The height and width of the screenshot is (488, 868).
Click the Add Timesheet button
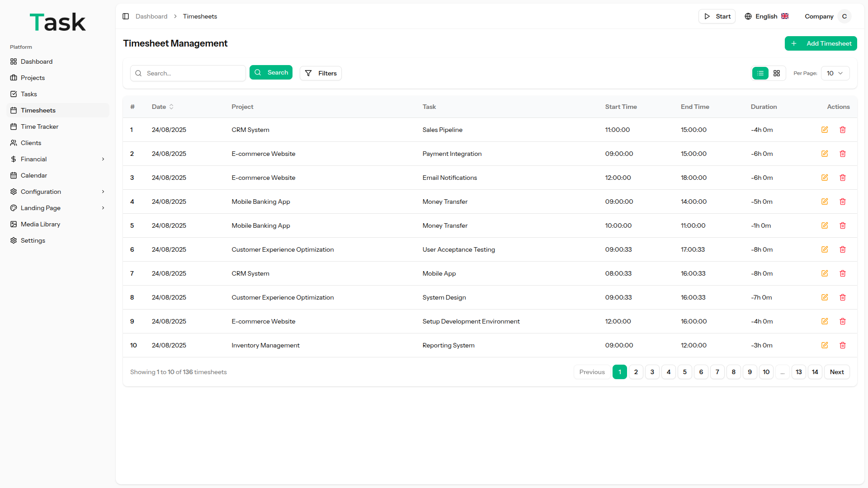click(x=821, y=43)
